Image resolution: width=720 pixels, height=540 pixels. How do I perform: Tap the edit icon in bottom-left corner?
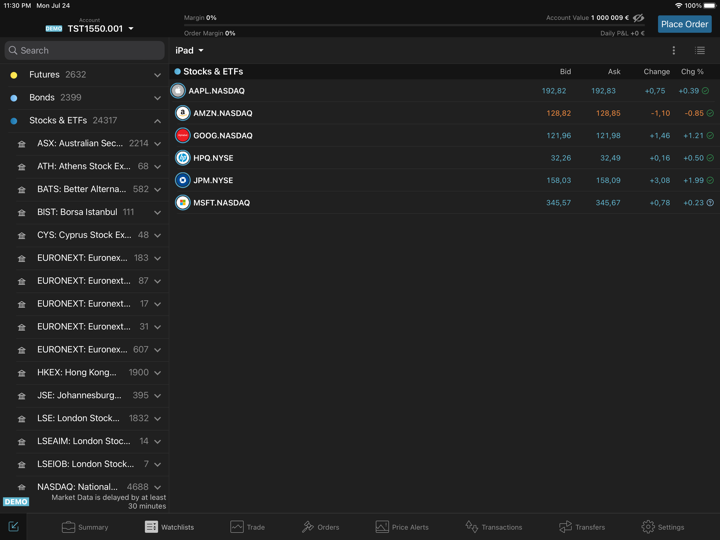(x=13, y=526)
